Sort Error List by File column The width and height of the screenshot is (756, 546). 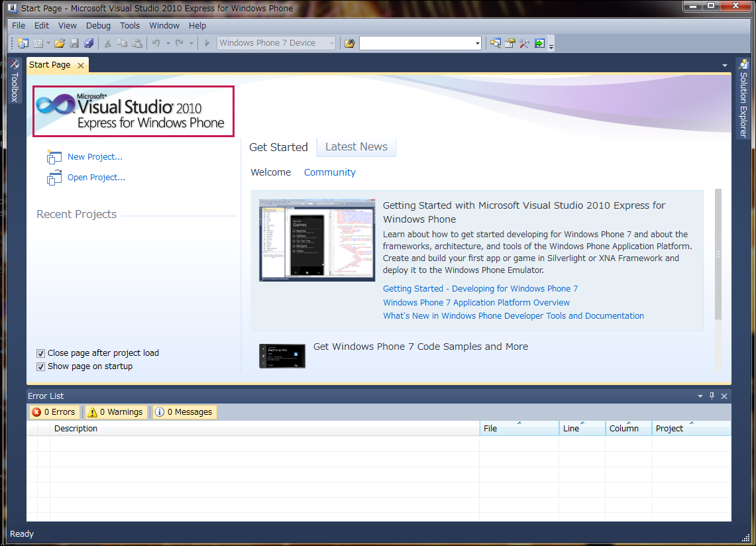[519, 428]
